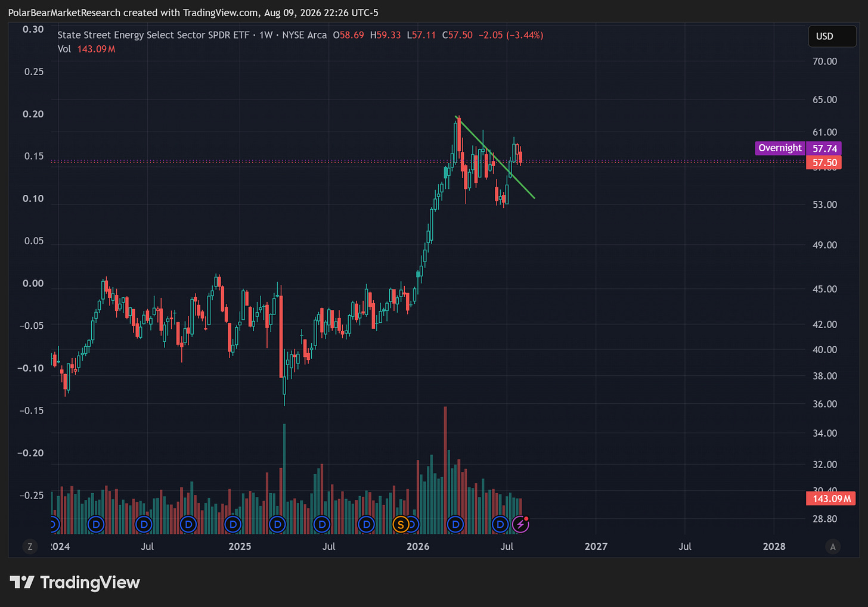Click the Jul label between 2027 and 2028
The height and width of the screenshot is (607, 868).
(x=685, y=546)
